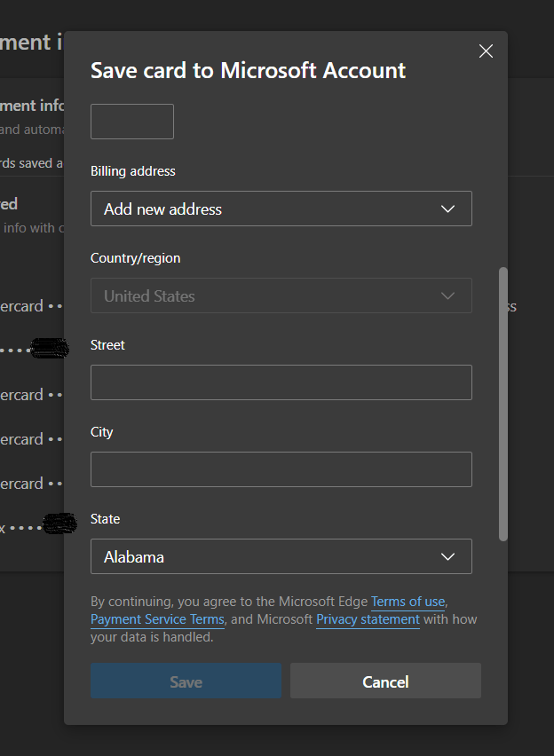Expand the State dropdown showing Alabama
This screenshot has width=554, height=756.
point(281,556)
